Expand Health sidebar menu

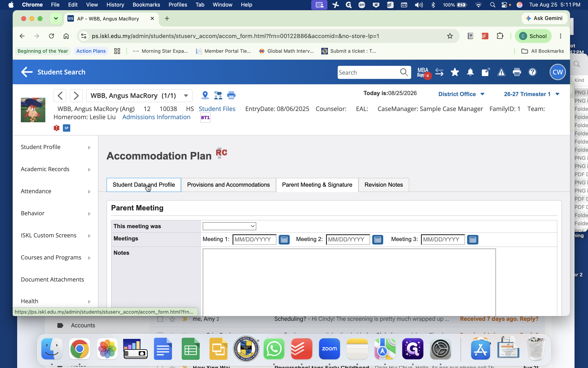point(56,301)
